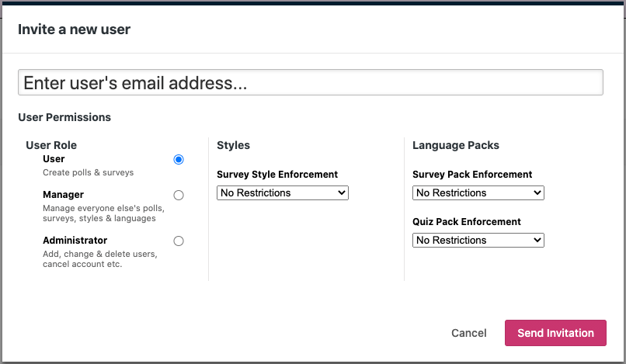Screen dimensions: 626x364
Task: Click the "User Role" section heading
Action: [x=51, y=145]
